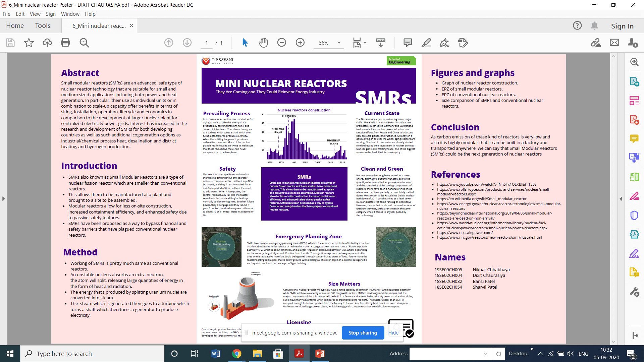Screen dimensions: 644x362
Task: Open PowerPoint from the taskbar
Action: coord(320,354)
